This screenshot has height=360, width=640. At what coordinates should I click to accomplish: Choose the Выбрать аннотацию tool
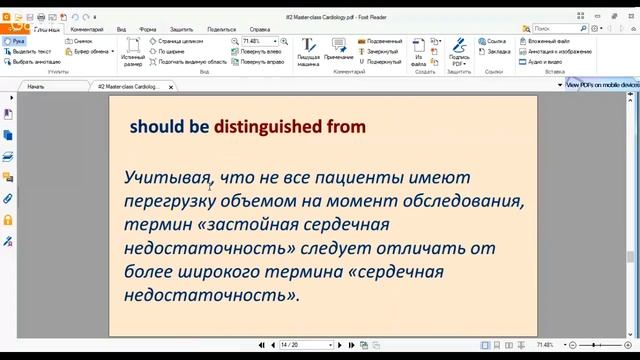click(32, 62)
